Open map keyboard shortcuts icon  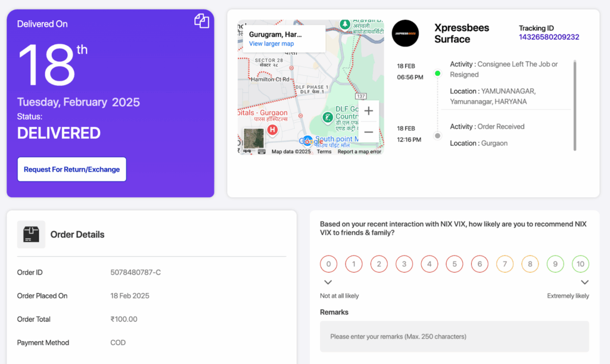(x=262, y=151)
